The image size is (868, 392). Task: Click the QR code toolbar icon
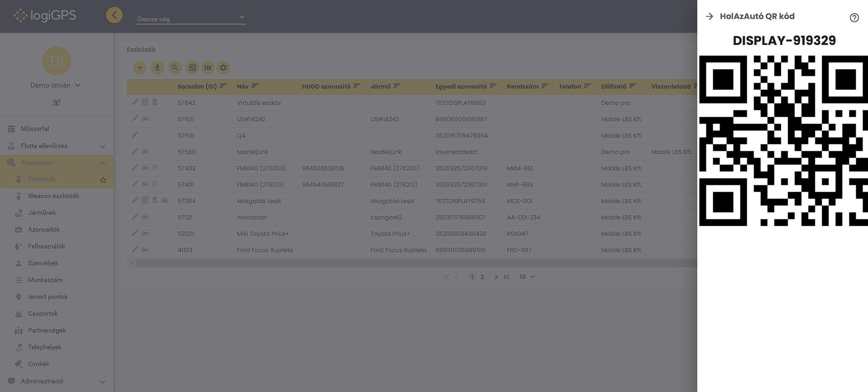[x=192, y=68]
